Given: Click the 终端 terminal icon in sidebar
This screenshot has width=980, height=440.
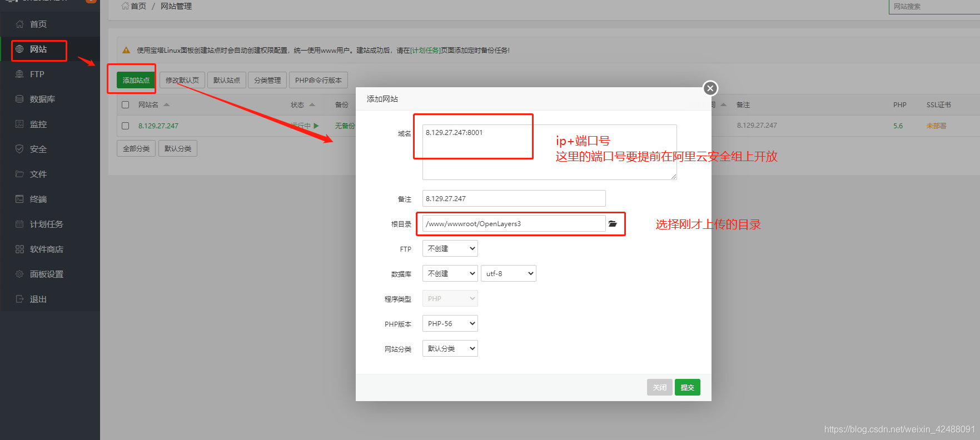Looking at the screenshot, I should [19, 199].
